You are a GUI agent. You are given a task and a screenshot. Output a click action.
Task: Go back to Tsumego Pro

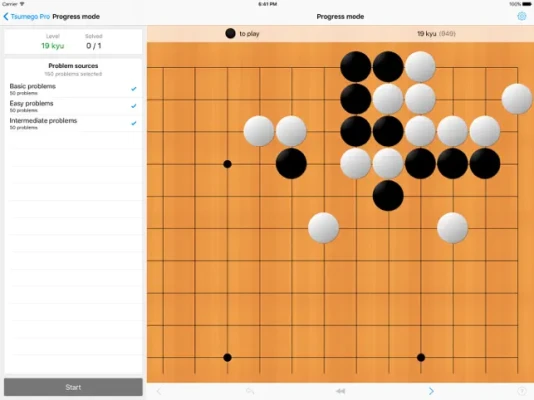tap(27, 17)
